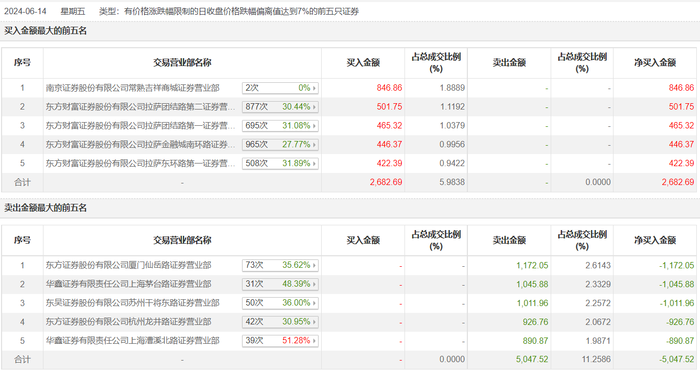700x370 pixels.
Task: Expand the 965次 27.77% stats badge
Action: pos(280,145)
